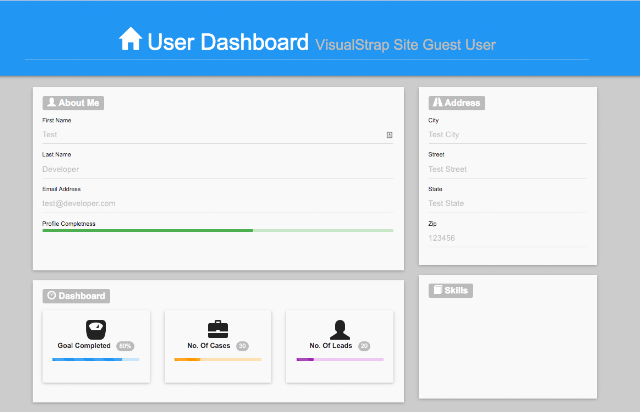This screenshot has height=412, width=640.
Task: Focus the Email Address field
Action: point(218,204)
